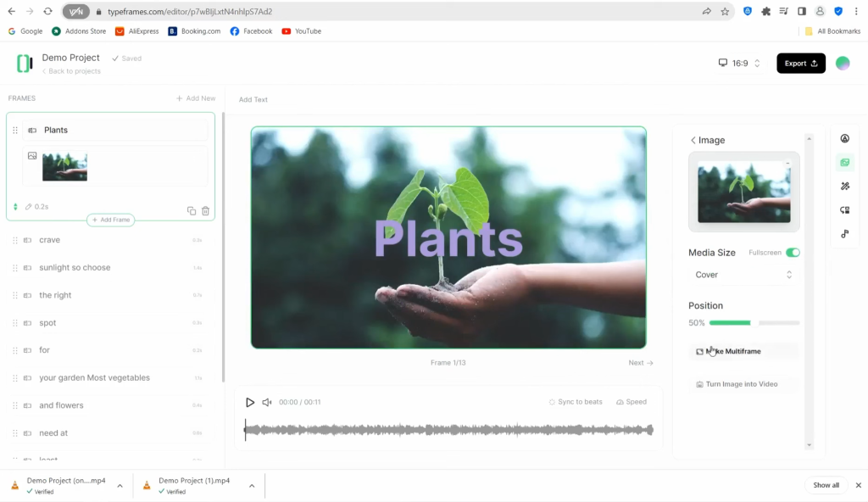Expand Demo Project (on....mp4 download options
Viewport: 868px width, 502px height.
120,486
